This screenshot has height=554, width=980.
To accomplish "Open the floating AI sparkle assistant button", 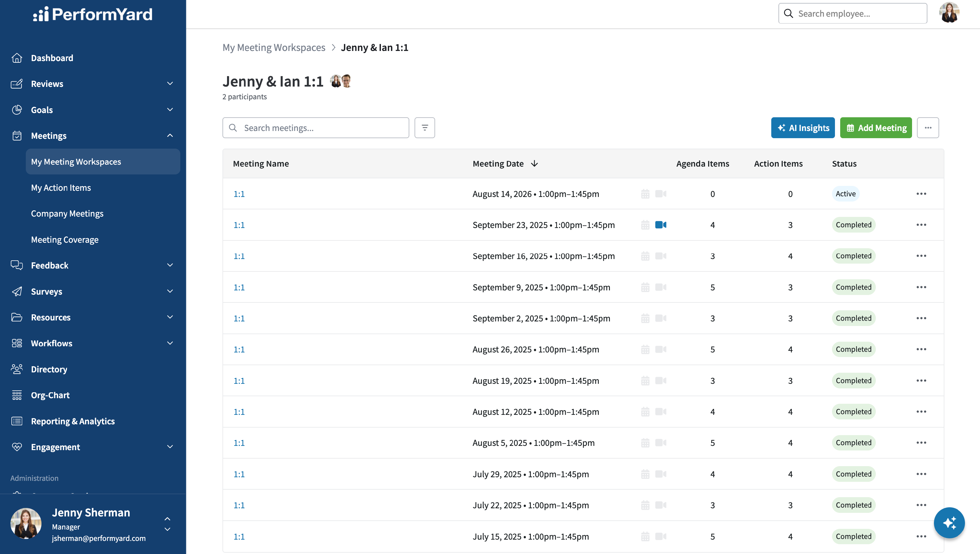I will point(949,523).
